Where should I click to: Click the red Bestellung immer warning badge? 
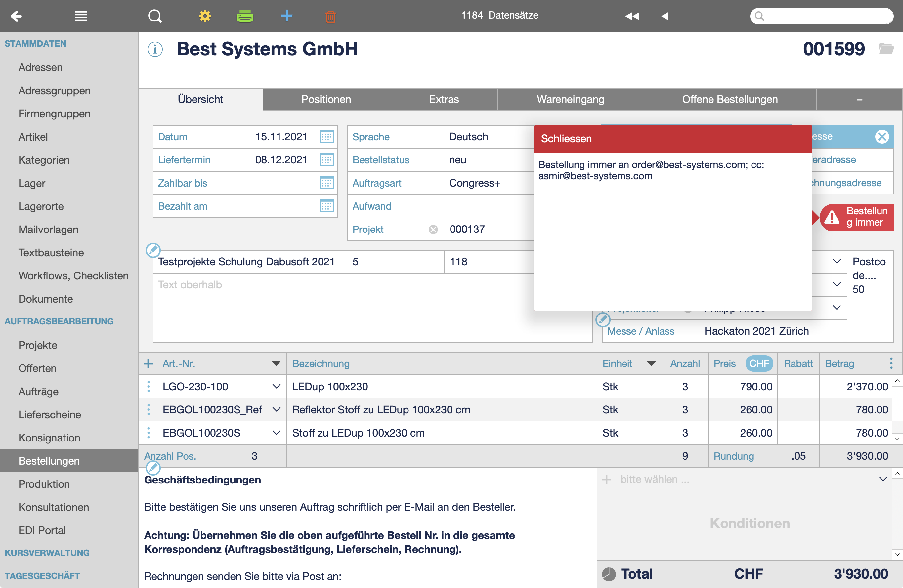click(x=857, y=217)
